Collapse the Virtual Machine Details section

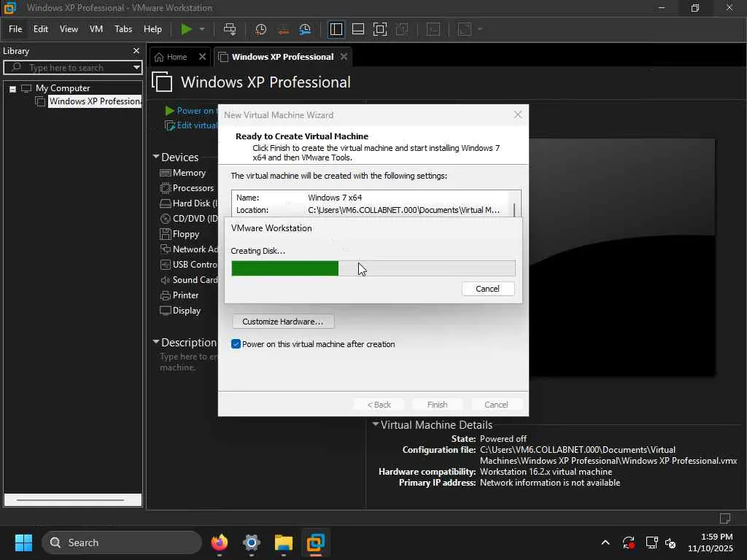pyautogui.click(x=376, y=424)
